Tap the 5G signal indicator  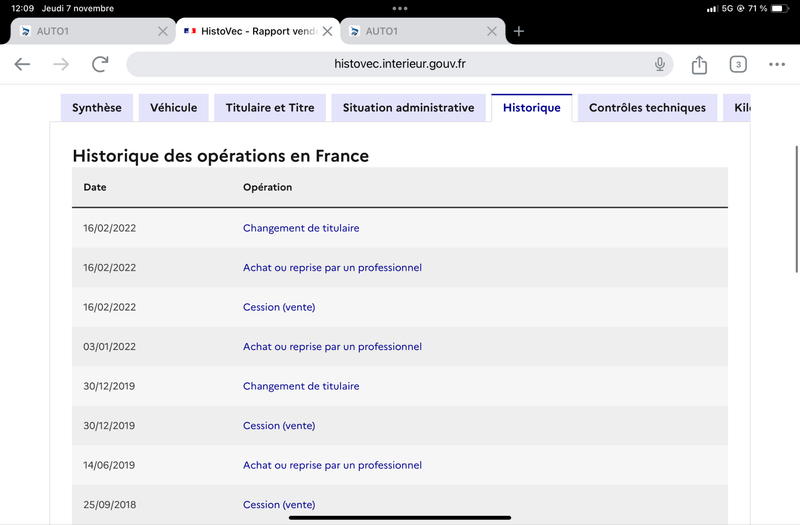pos(727,8)
